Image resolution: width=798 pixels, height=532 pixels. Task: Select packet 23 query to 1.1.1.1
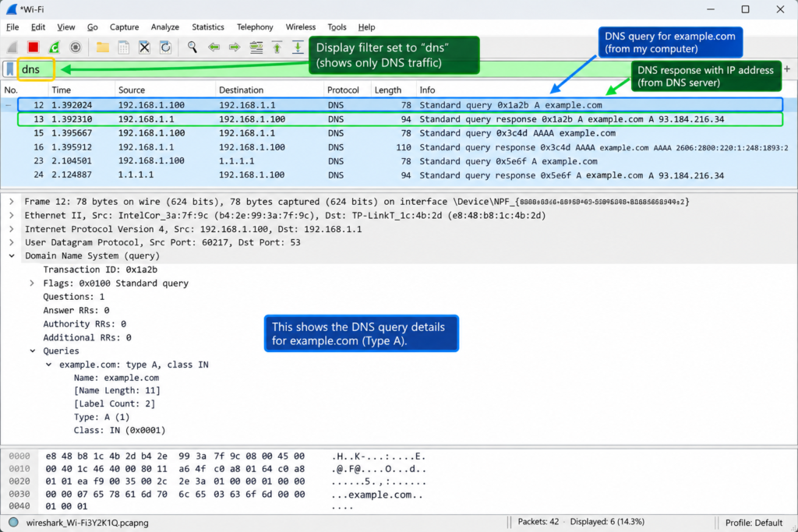(x=399, y=160)
